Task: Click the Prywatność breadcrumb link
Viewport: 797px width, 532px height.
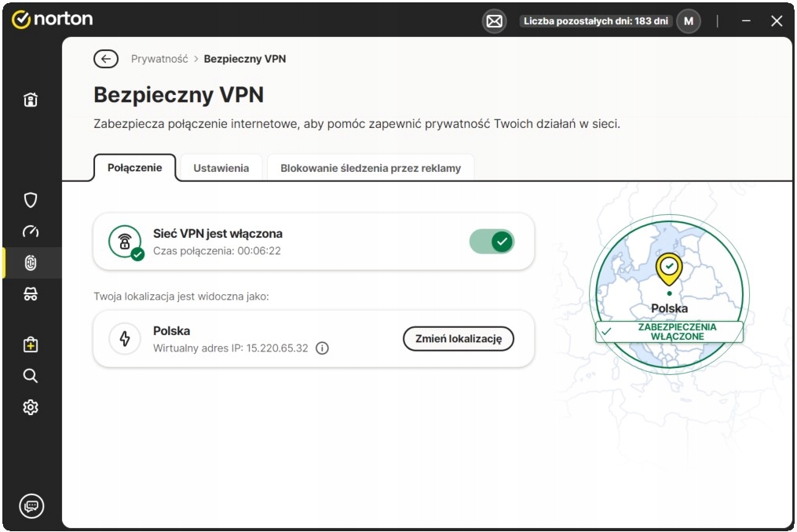Action: (159, 59)
